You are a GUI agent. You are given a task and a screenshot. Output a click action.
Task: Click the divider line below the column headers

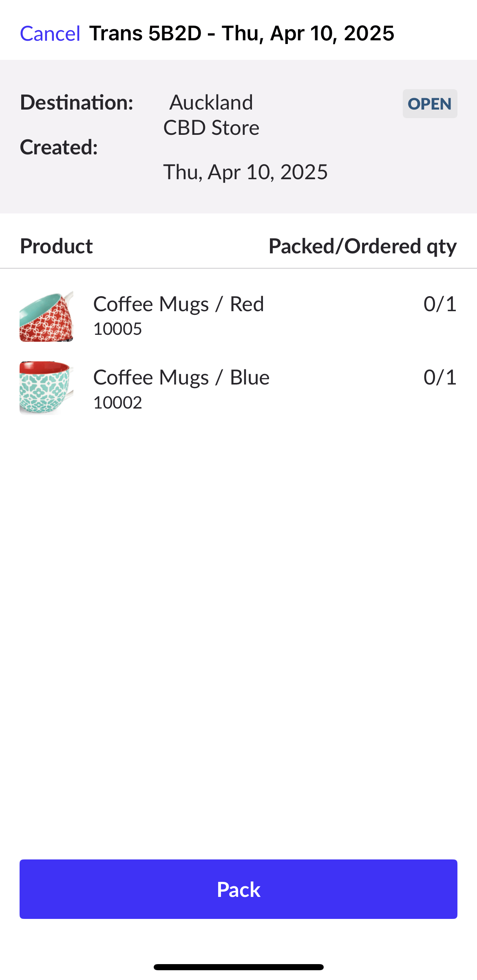pos(238,268)
